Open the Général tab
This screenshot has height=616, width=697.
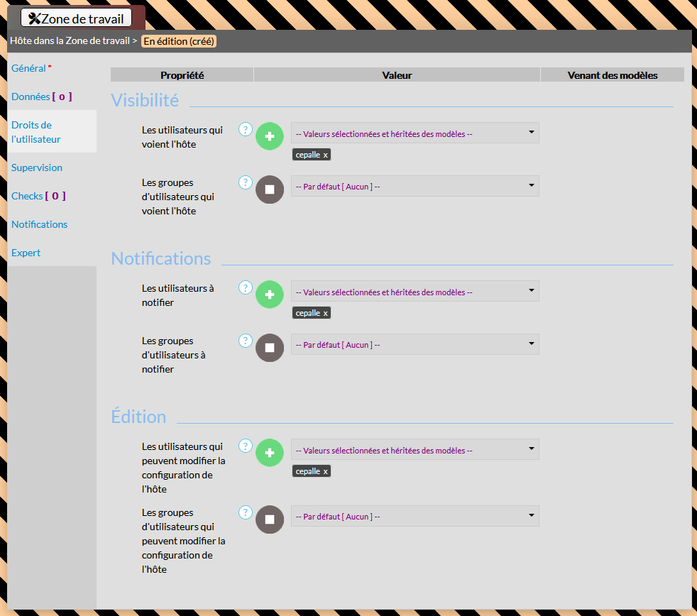[29, 68]
